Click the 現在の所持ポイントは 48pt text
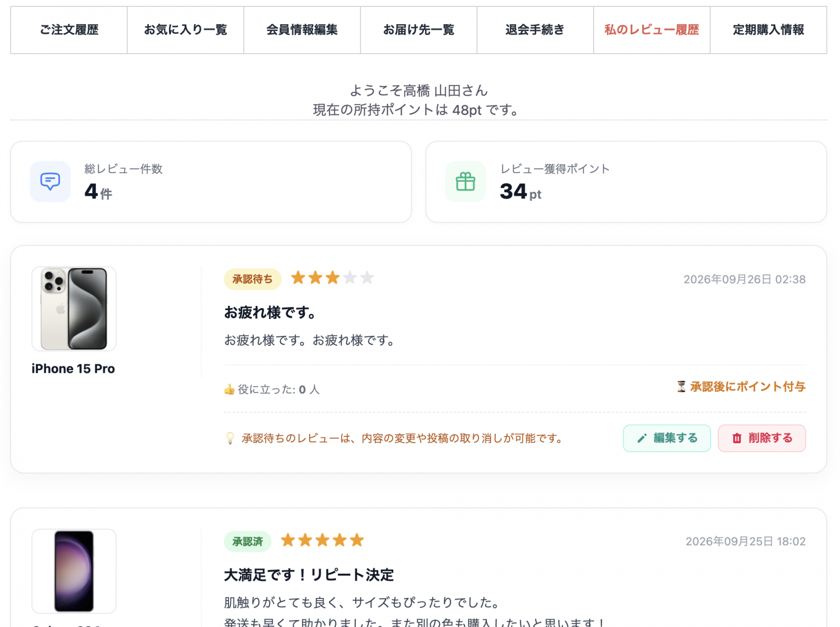 pos(417,110)
